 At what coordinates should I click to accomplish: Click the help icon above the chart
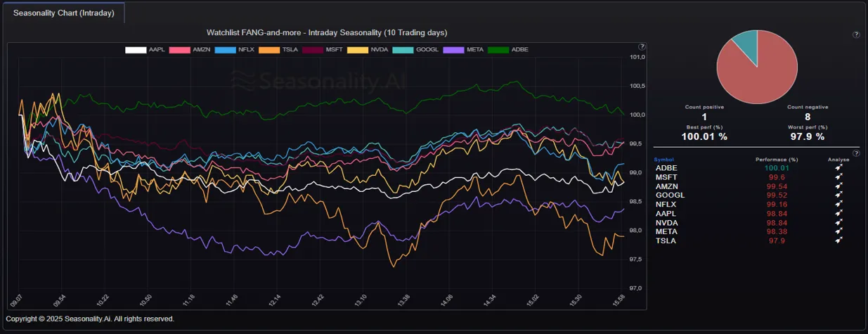tap(642, 46)
